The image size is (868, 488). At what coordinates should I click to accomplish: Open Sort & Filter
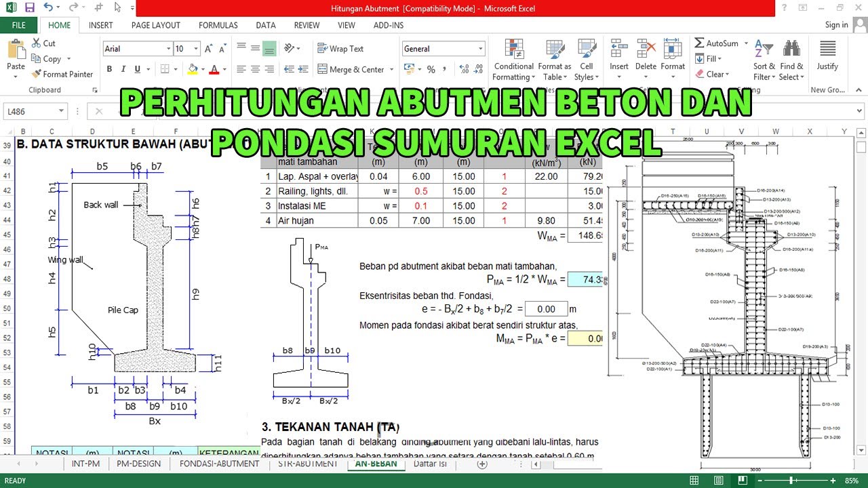764,60
